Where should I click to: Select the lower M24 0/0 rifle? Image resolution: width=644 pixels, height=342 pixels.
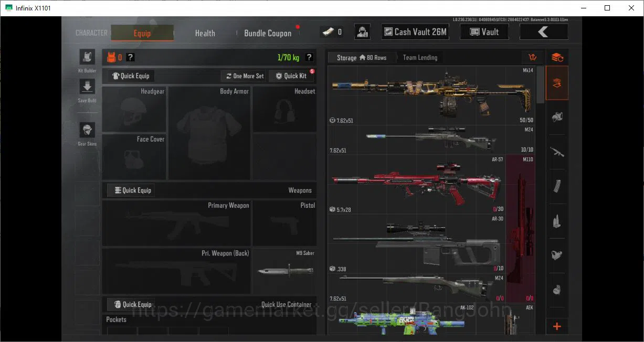[417, 288]
